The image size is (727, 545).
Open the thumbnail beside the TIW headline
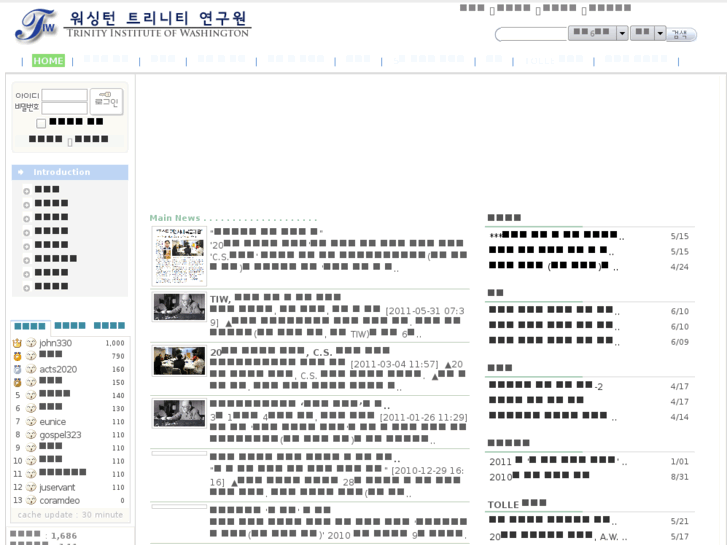(179, 307)
